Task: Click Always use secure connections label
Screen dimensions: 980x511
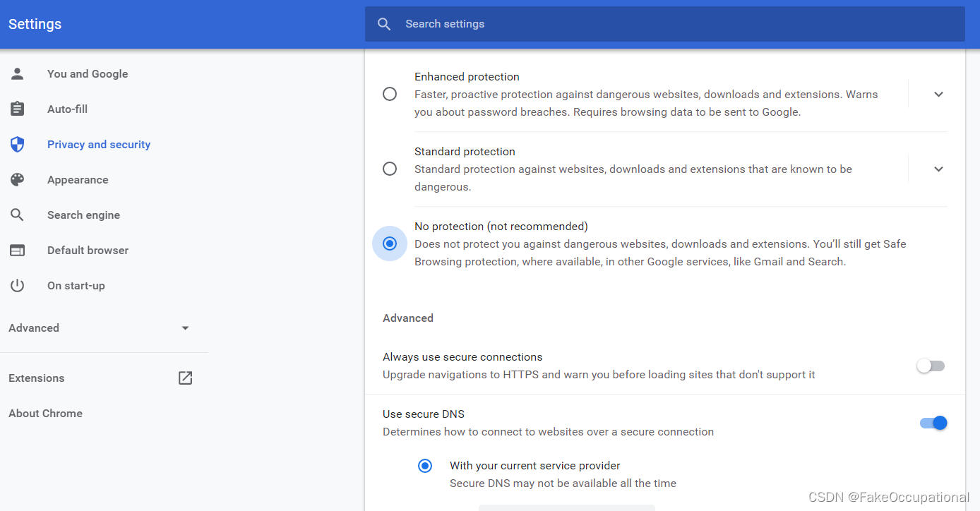Action: point(462,356)
